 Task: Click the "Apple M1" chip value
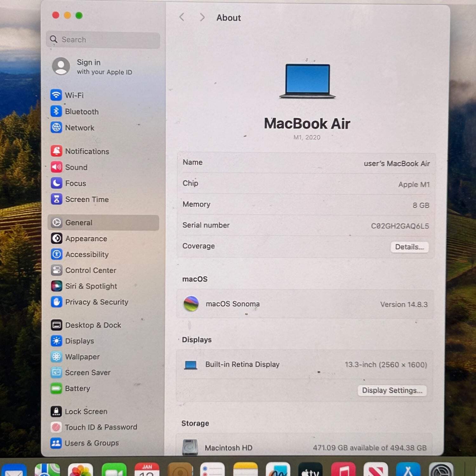point(414,184)
